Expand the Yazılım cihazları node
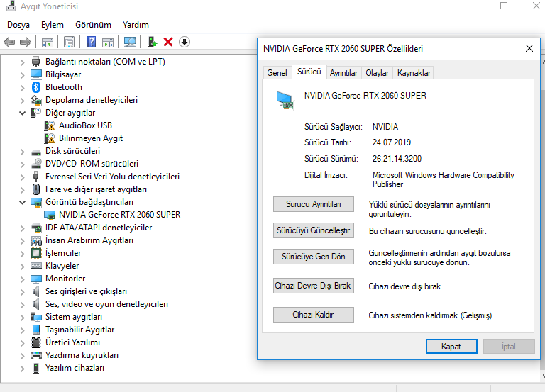Screen dimensions: 545x392 22,369
